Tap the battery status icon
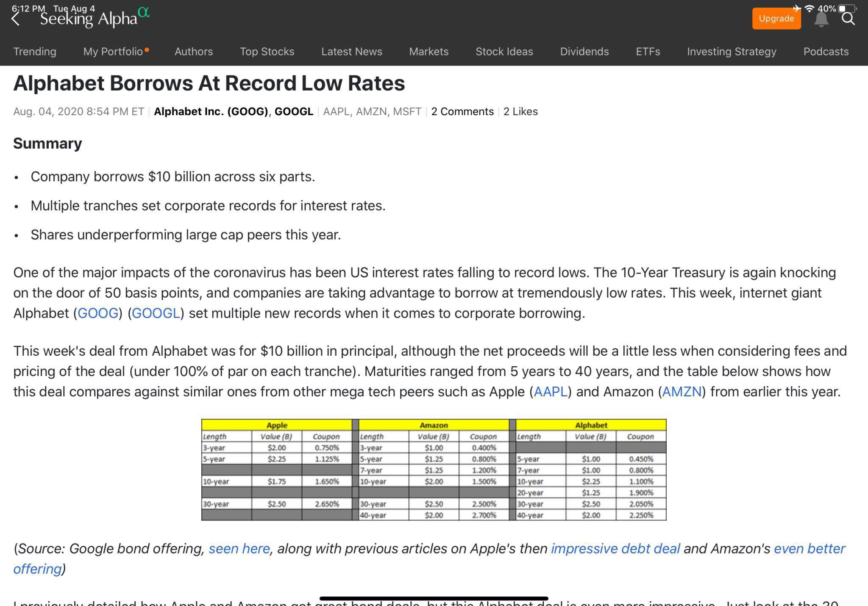This screenshot has height=606, width=868. [847, 8]
